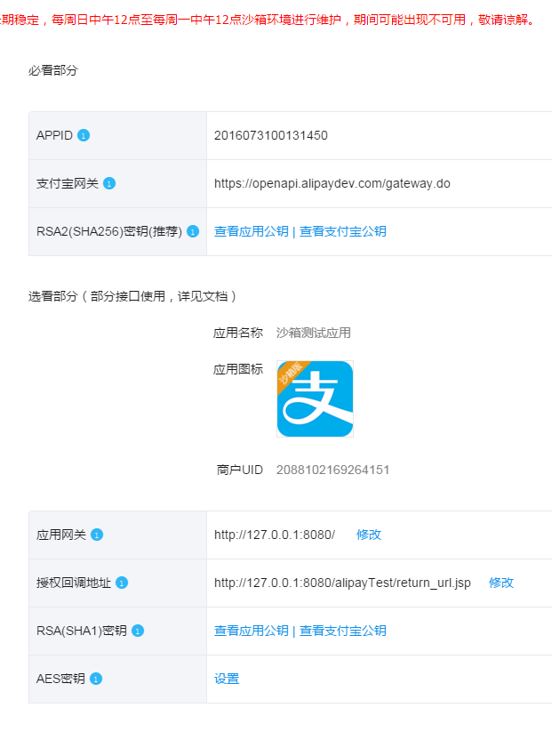Click the application name 沙箱测试应用

coord(314,333)
